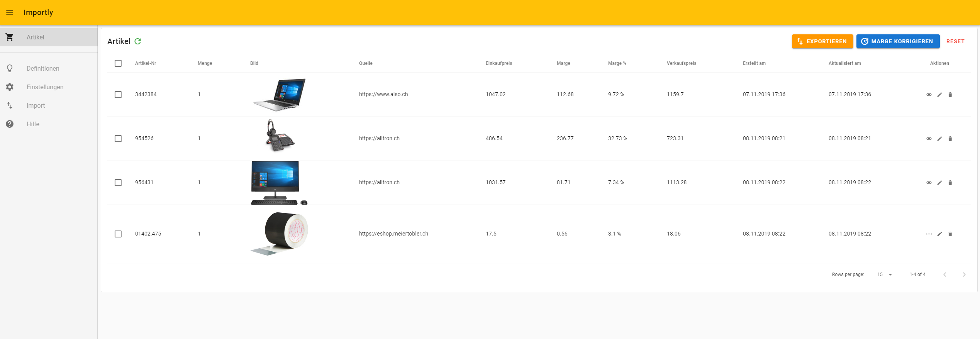Delete article 3442384 using the trash icon
This screenshot has width=980, height=339.
pyautogui.click(x=950, y=95)
